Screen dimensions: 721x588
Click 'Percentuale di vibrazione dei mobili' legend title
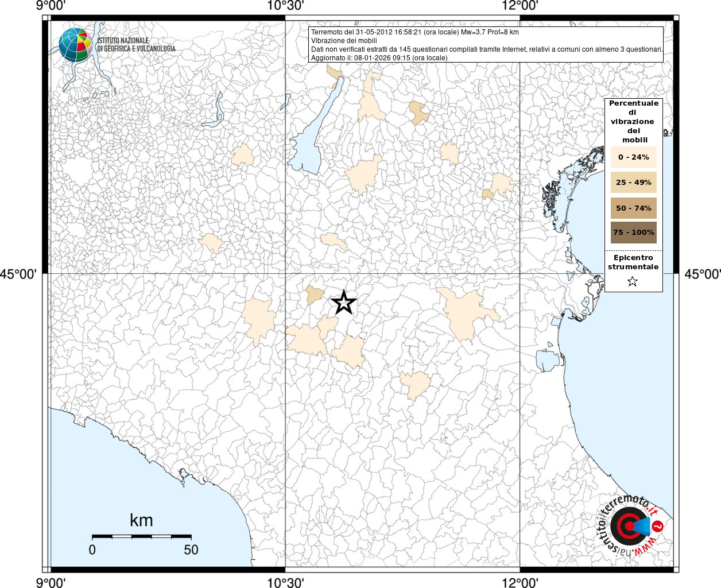(x=634, y=122)
